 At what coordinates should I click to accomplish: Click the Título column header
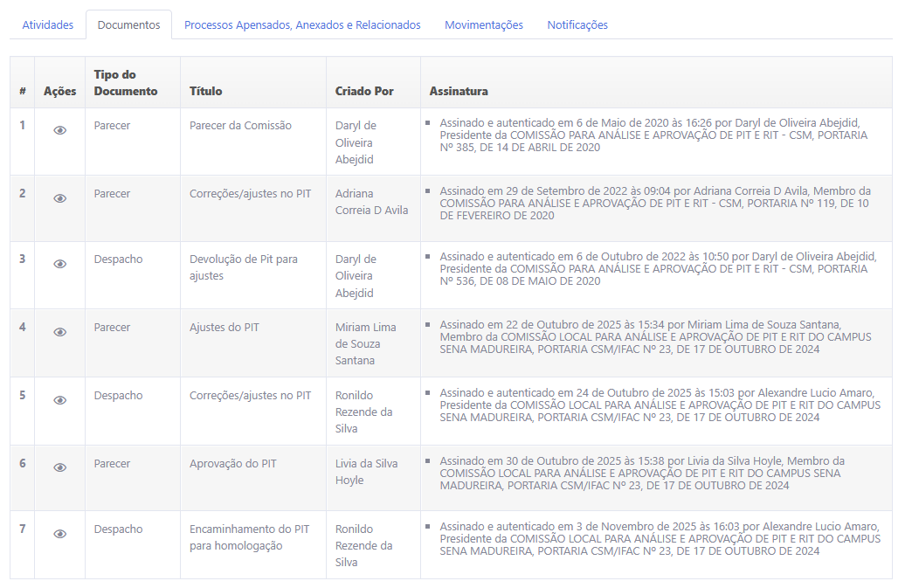coord(205,91)
